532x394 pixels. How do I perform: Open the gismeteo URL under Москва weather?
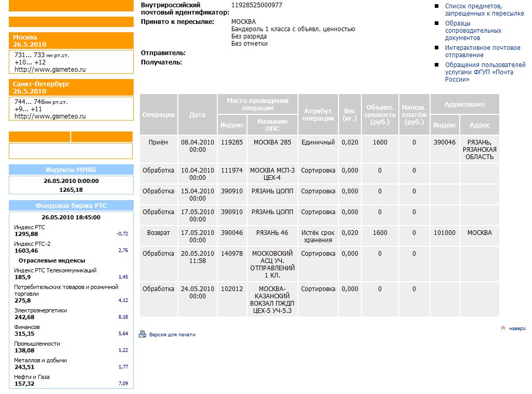pyautogui.click(x=50, y=69)
